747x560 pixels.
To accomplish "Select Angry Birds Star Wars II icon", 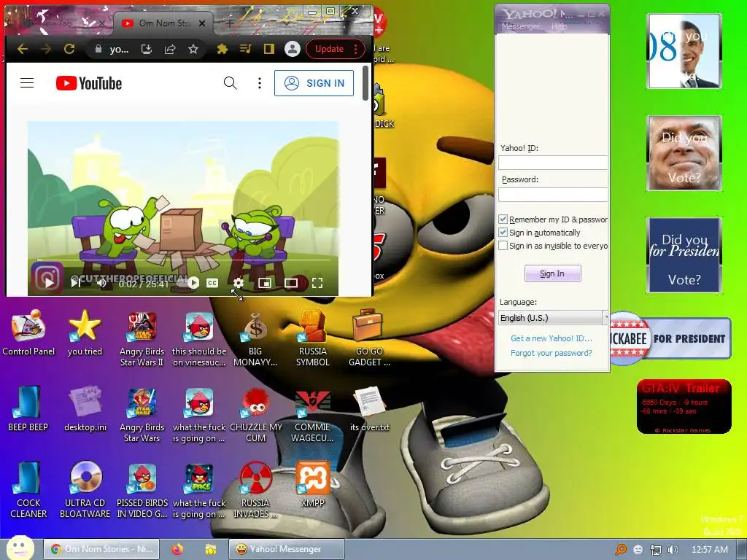I will 142,339.
